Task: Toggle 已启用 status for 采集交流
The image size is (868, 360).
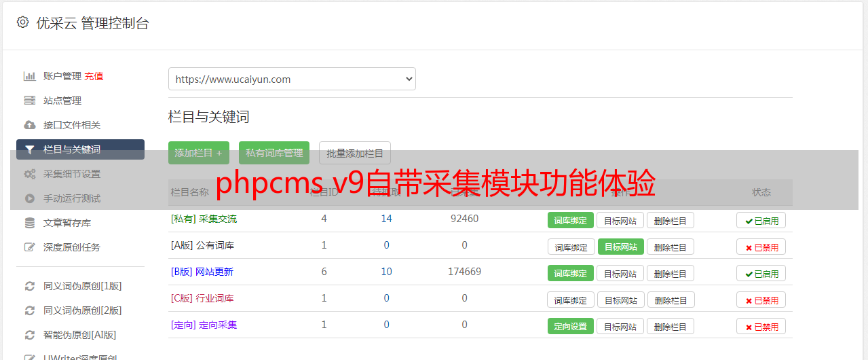Action: (761, 220)
